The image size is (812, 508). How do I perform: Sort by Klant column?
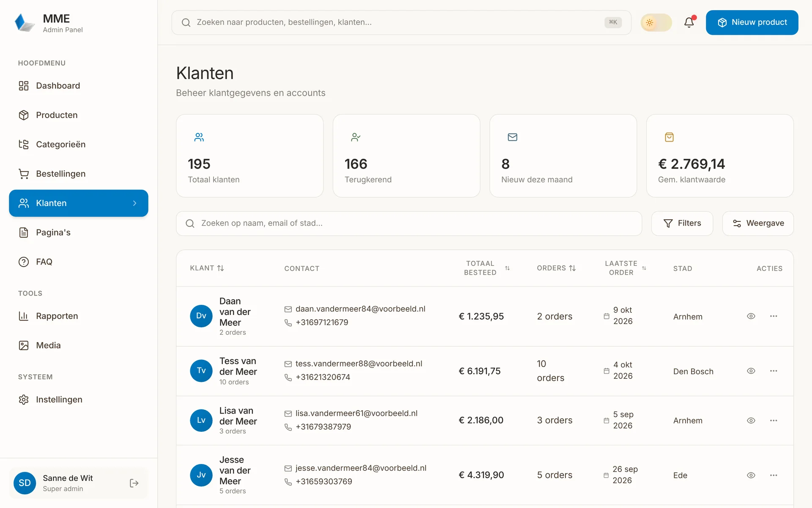(x=207, y=268)
